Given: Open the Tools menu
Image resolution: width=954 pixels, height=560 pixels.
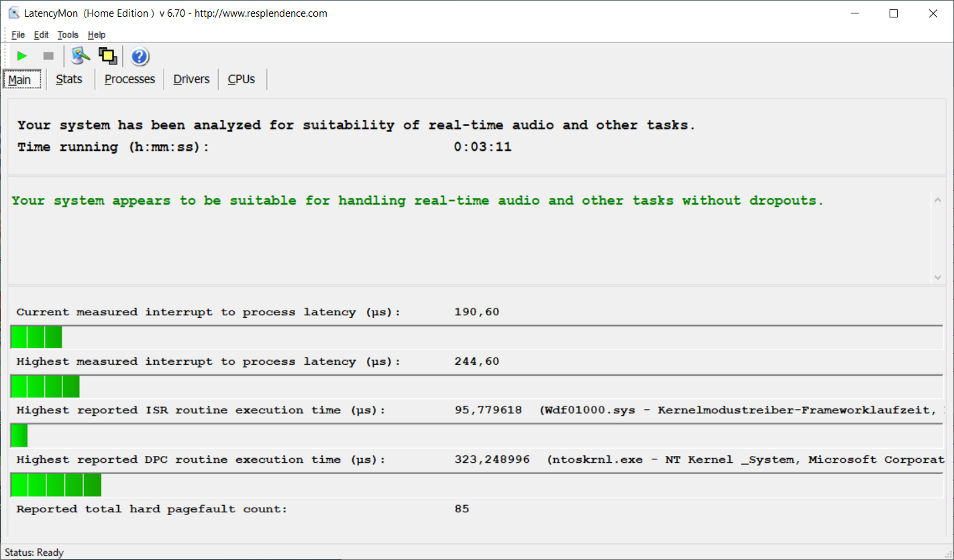Looking at the screenshot, I should click(68, 35).
